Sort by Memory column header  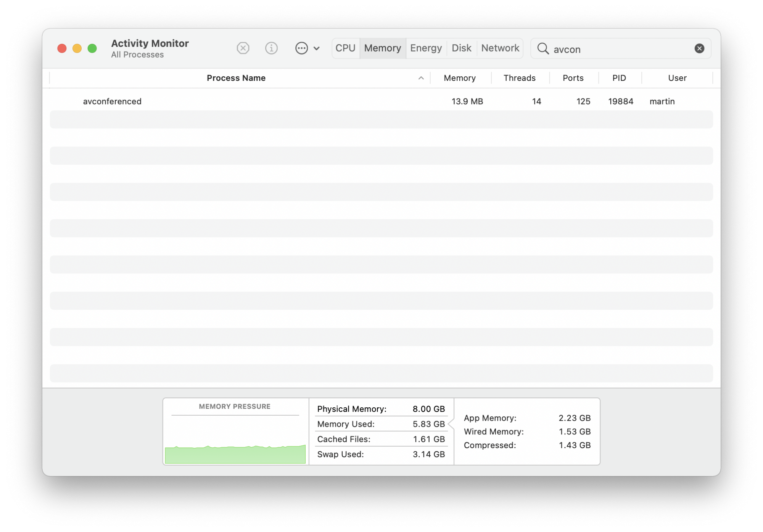(460, 78)
